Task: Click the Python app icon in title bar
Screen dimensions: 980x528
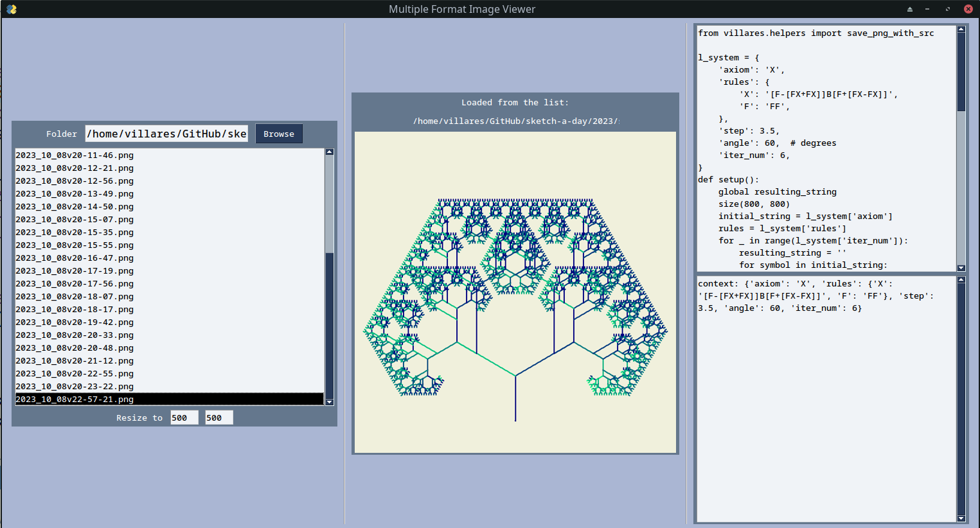Action: click(12, 9)
